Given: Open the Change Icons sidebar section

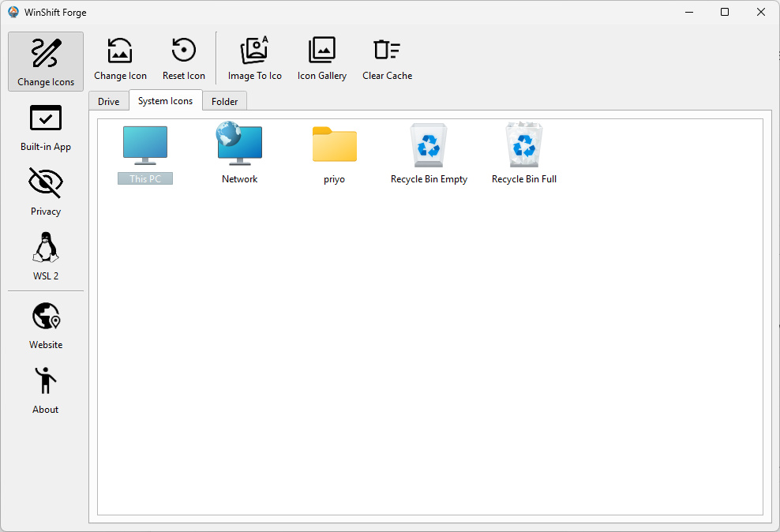Looking at the screenshot, I should pyautogui.click(x=46, y=61).
